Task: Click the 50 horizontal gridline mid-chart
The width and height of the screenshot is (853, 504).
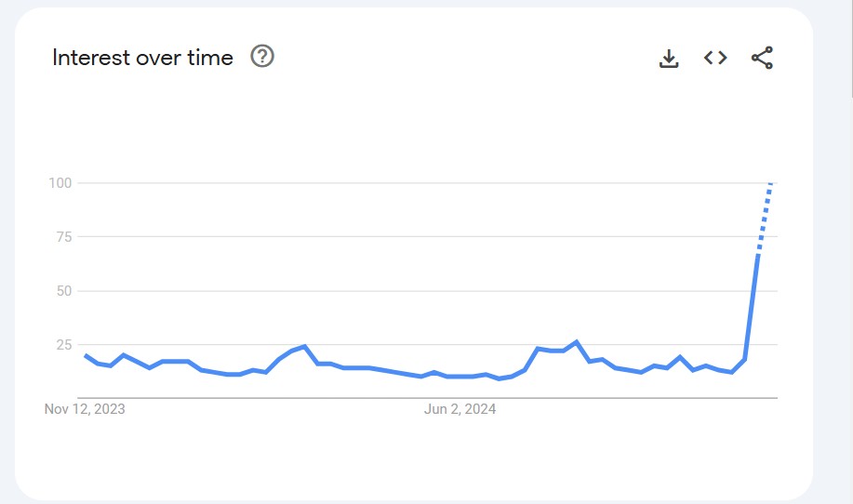Action: (419, 290)
